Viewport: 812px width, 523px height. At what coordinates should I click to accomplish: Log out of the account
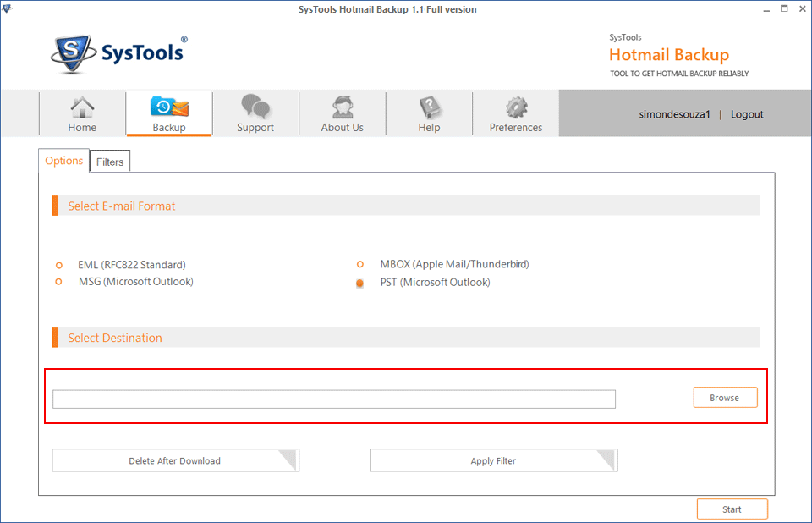click(x=747, y=114)
